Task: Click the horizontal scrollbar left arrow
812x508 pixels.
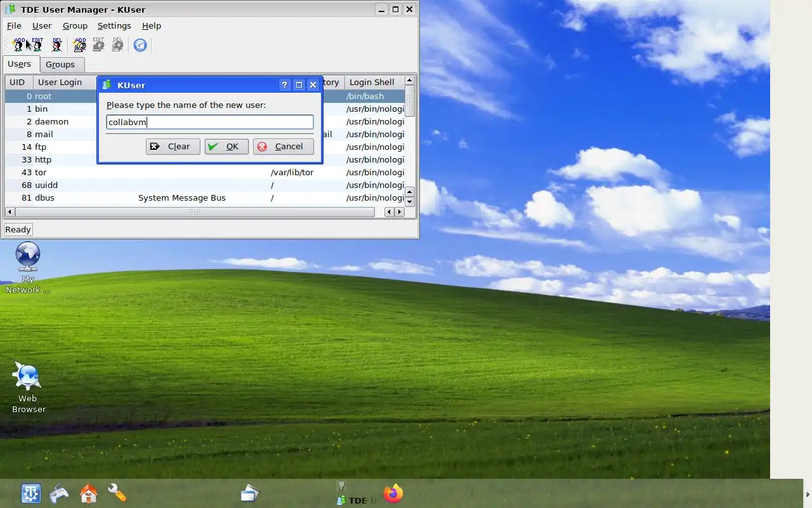Action: coord(10,211)
